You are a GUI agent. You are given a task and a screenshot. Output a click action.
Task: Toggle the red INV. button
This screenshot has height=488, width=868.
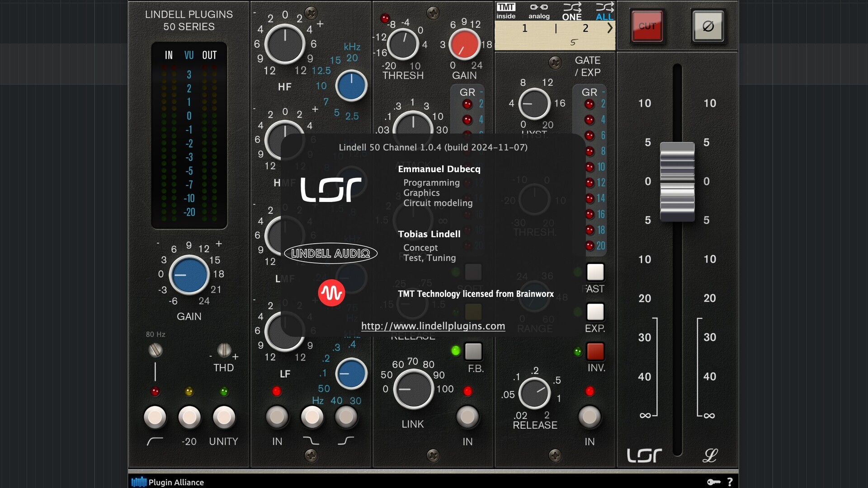tap(595, 351)
